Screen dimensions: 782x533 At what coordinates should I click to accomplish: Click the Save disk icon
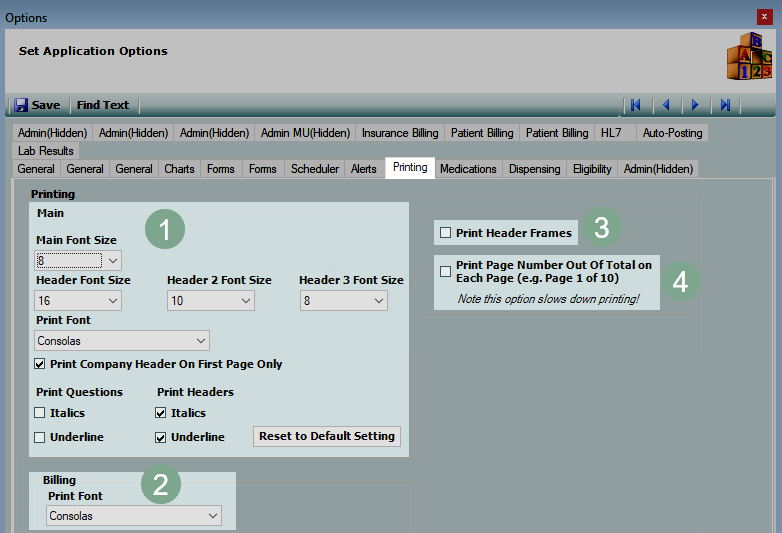point(21,105)
